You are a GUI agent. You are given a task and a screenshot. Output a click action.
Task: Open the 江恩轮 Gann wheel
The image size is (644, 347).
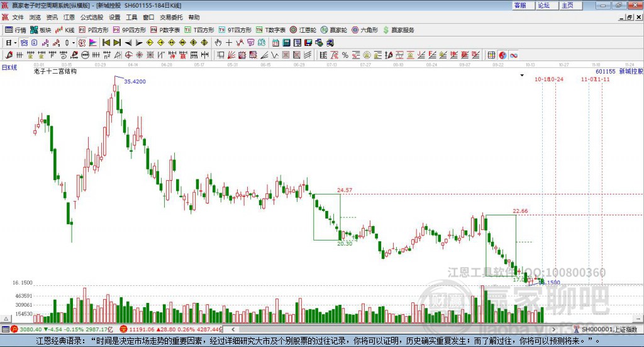[x=303, y=30]
